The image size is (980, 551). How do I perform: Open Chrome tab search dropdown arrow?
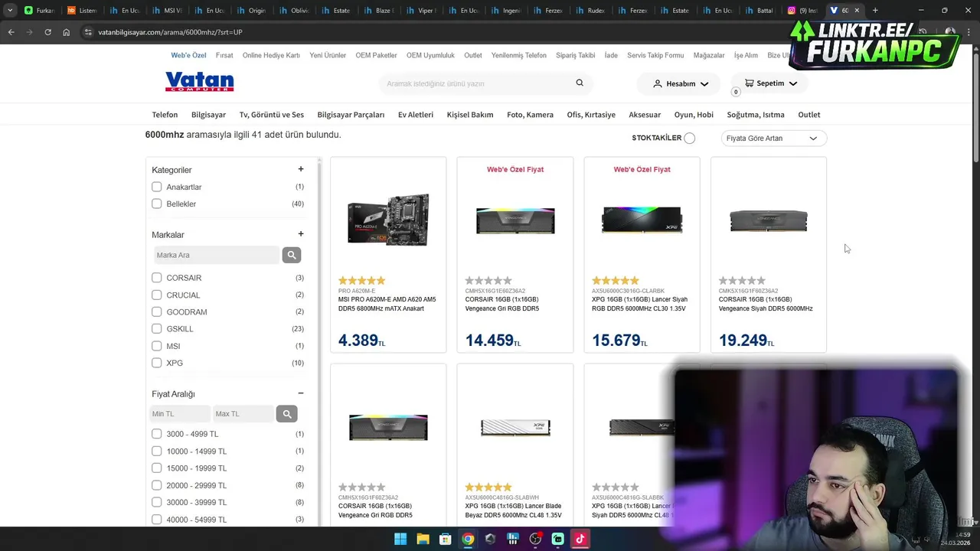pyautogui.click(x=10, y=11)
